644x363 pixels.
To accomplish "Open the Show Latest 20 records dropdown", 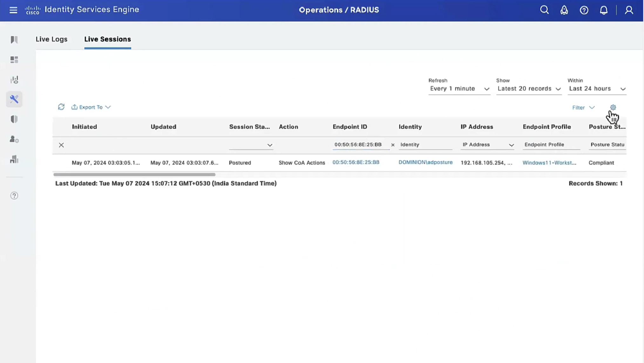I will (x=529, y=89).
